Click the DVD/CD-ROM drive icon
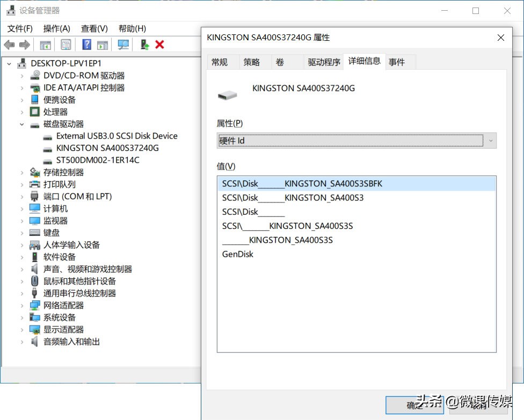 point(35,75)
